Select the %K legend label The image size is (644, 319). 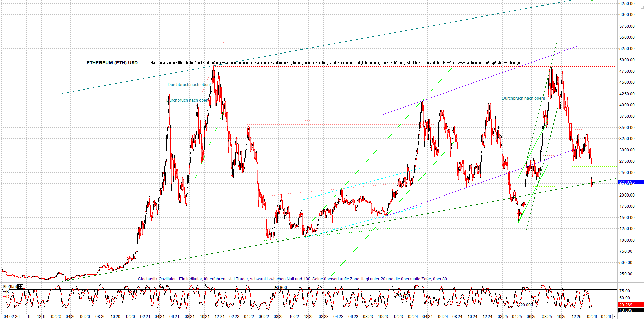(x=6, y=292)
